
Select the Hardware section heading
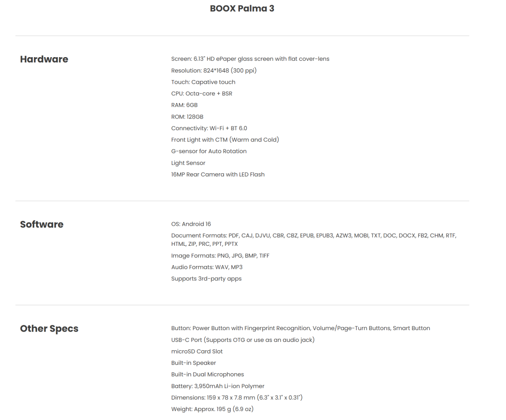44,59
